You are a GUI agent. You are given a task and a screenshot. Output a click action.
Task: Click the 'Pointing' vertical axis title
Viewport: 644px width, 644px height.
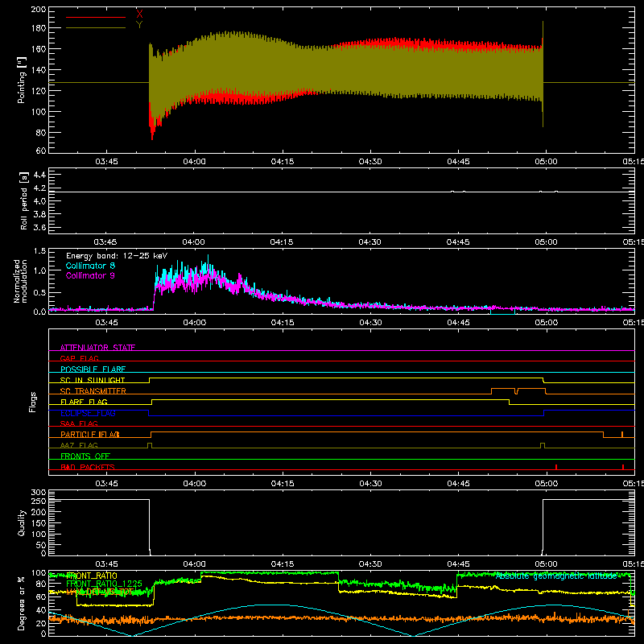click(x=22, y=80)
